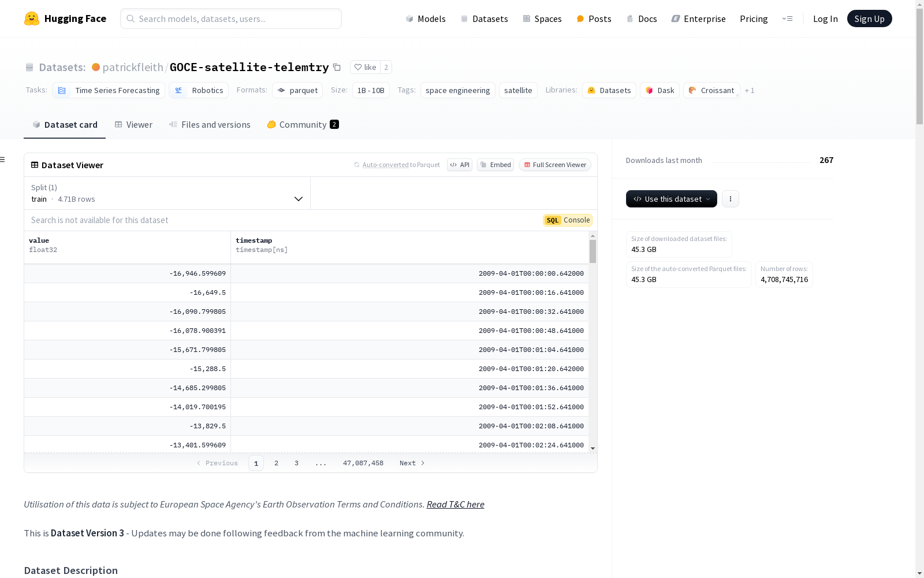Image resolution: width=924 pixels, height=578 pixels.
Task: Go to Datasets in top navigation
Action: click(x=484, y=18)
